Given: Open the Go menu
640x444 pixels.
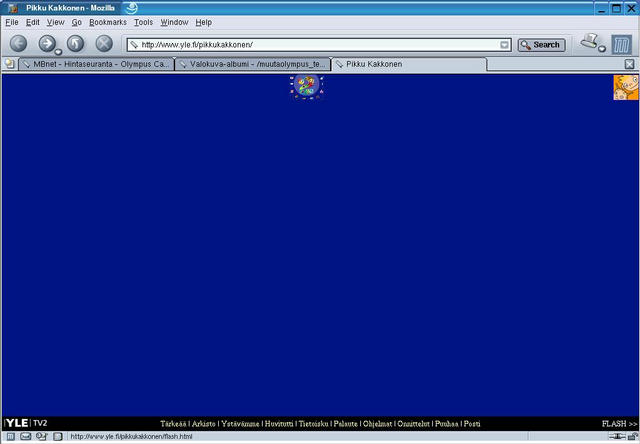Looking at the screenshot, I should coord(77,22).
